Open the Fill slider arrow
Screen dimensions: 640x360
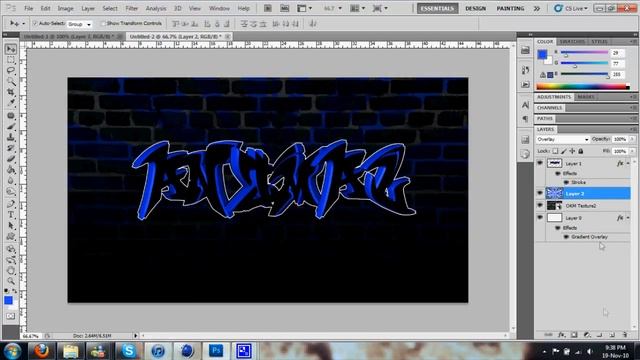pyautogui.click(x=632, y=151)
